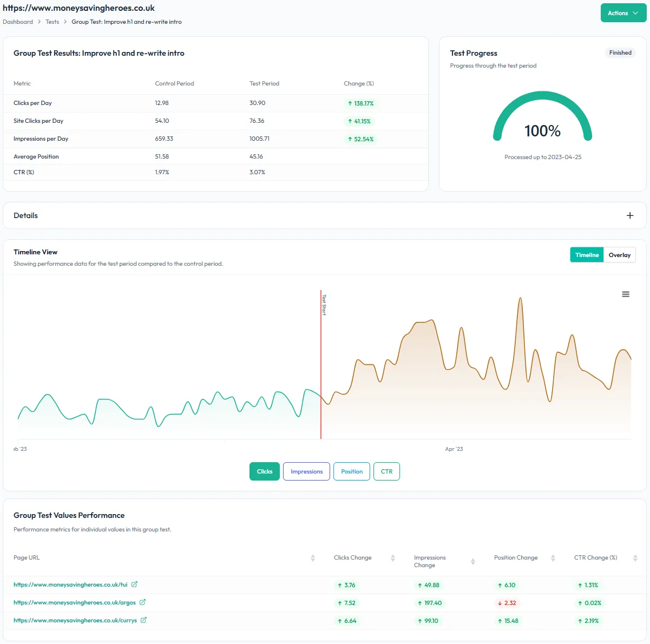Sort the table by Page URL
This screenshot has width=650, height=644.
coord(312,557)
